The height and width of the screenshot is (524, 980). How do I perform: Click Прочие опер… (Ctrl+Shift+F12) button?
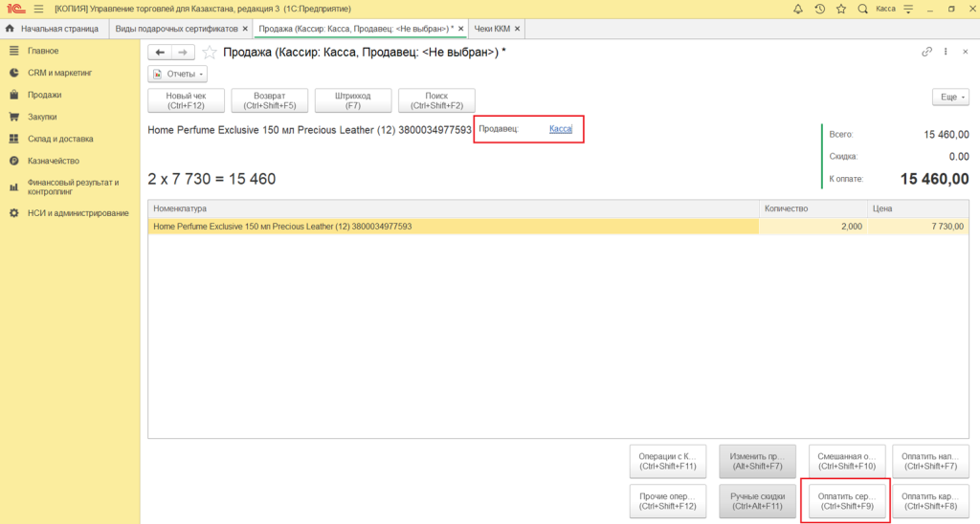tap(667, 501)
